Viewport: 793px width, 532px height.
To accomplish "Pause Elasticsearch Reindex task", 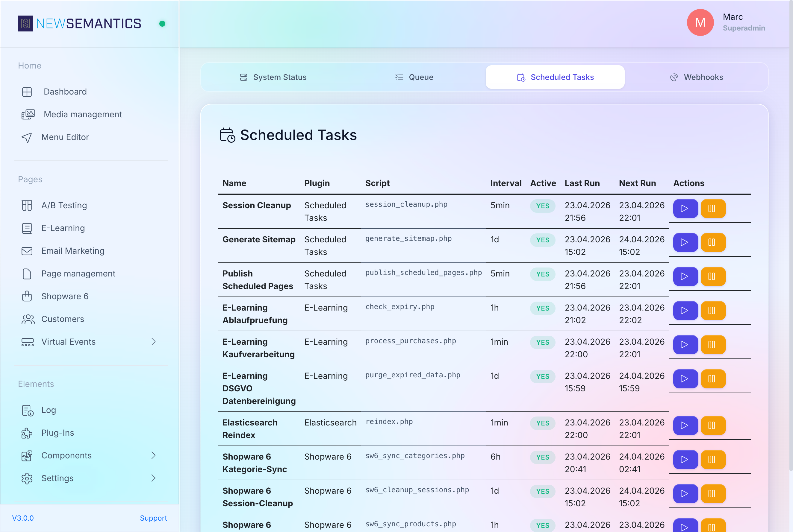I will (x=713, y=426).
